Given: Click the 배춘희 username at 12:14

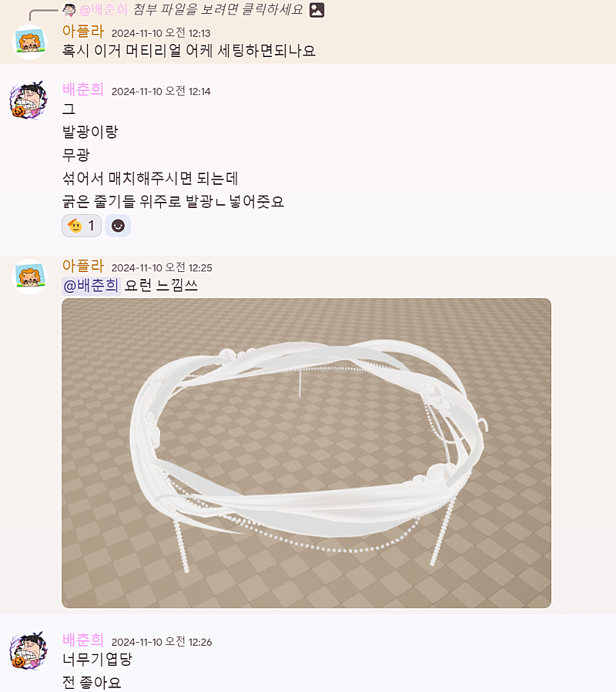Looking at the screenshot, I should tap(83, 89).
